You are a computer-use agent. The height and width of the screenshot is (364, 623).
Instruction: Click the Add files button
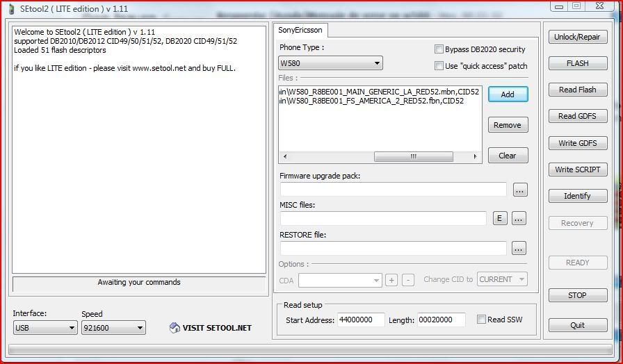[508, 94]
